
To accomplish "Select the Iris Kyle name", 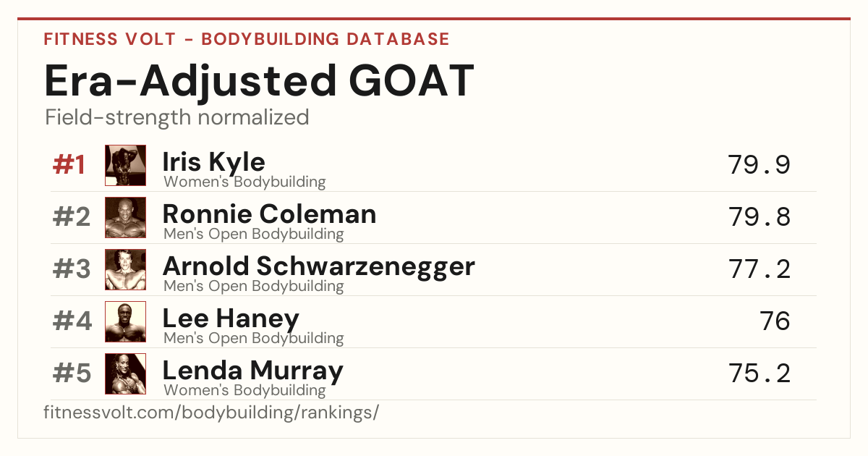I will coord(214,162).
